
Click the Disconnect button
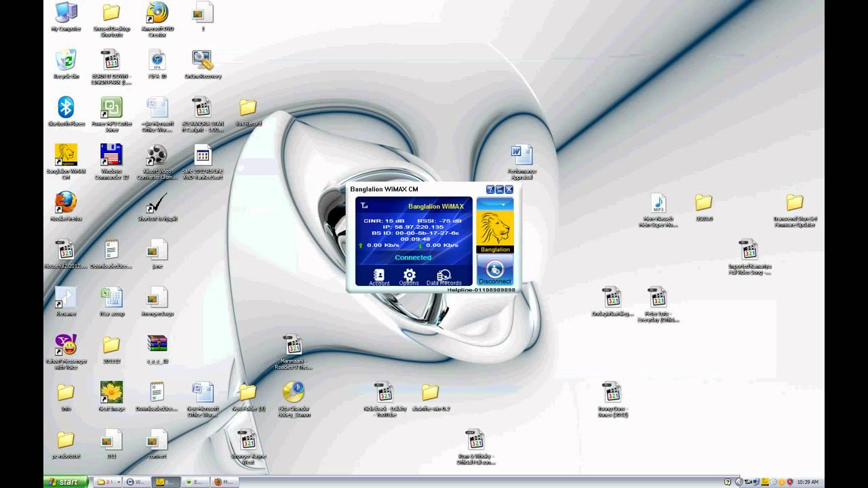pyautogui.click(x=495, y=271)
